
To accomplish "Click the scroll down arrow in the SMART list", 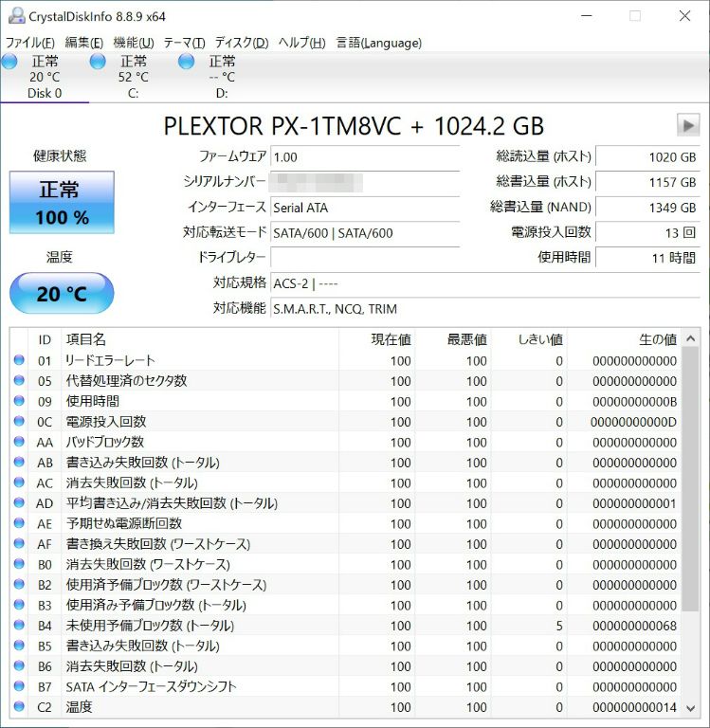I will (690, 708).
